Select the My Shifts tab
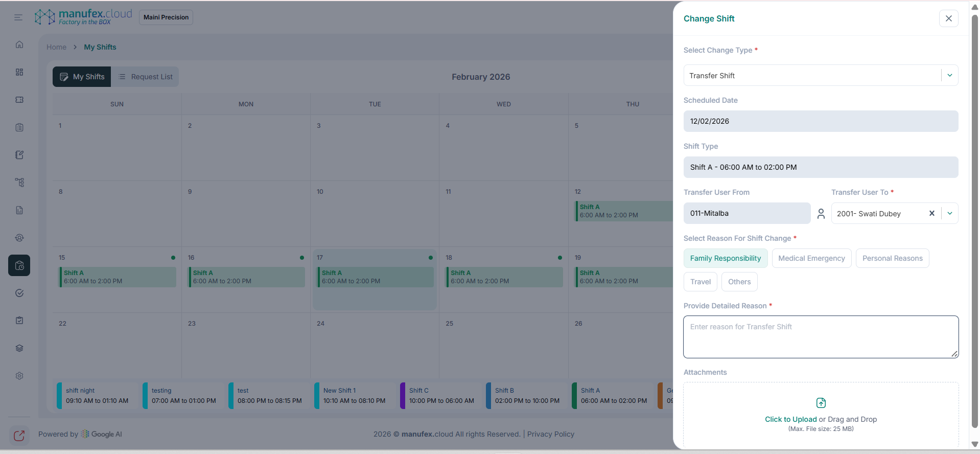The width and height of the screenshot is (980, 454). tap(82, 77)
